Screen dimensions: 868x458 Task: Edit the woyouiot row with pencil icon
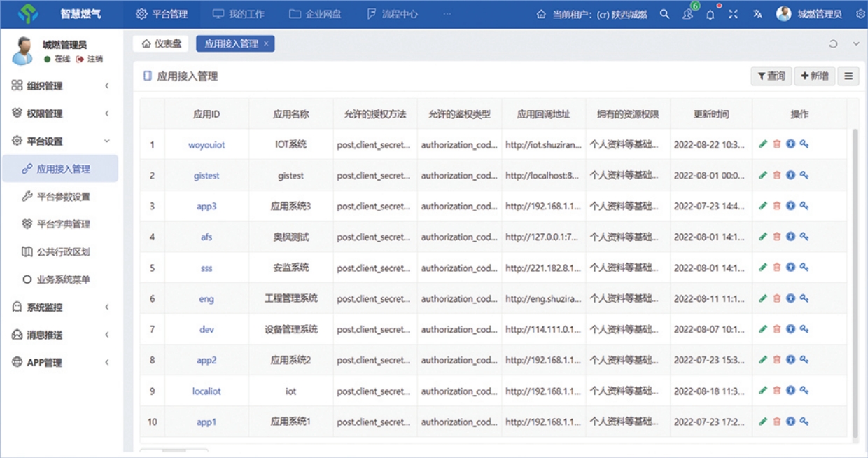pos(763,144)
